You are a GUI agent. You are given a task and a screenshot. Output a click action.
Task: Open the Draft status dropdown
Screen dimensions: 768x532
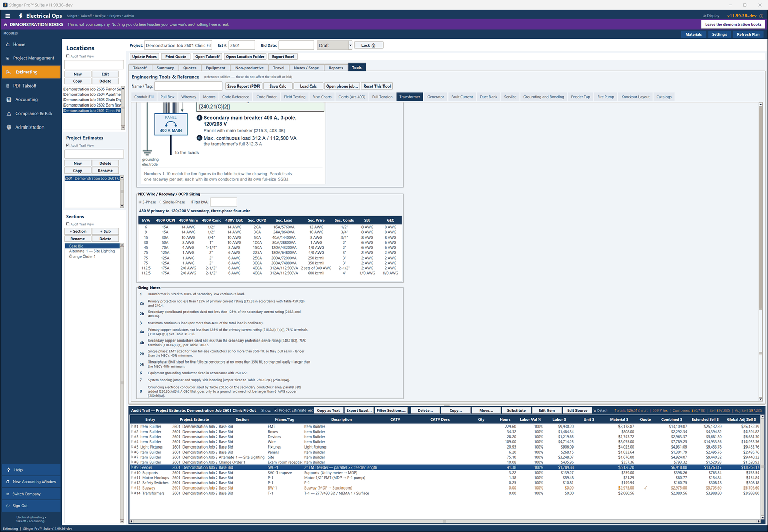tap(350, 45)
